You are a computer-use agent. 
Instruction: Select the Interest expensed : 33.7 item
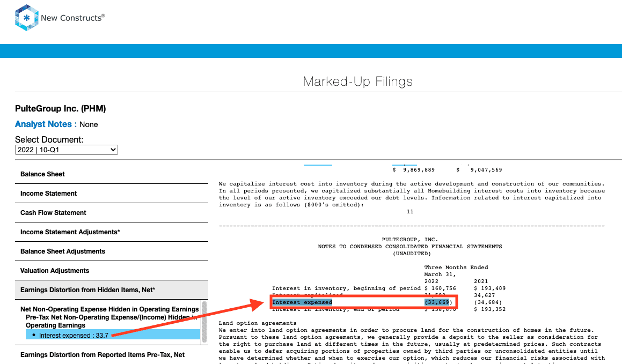coord(113,335)
